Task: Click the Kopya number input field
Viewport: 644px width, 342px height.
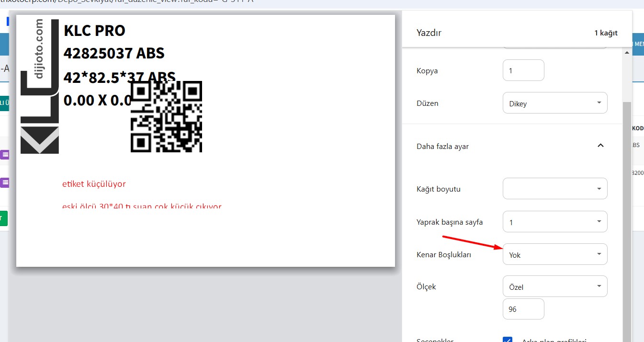Action: tap(523, 70)
